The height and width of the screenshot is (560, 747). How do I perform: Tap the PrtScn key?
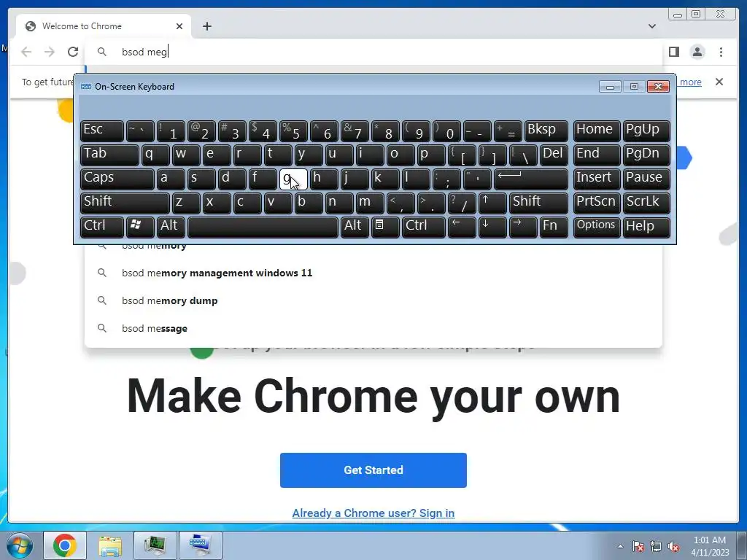click(597, 203)
